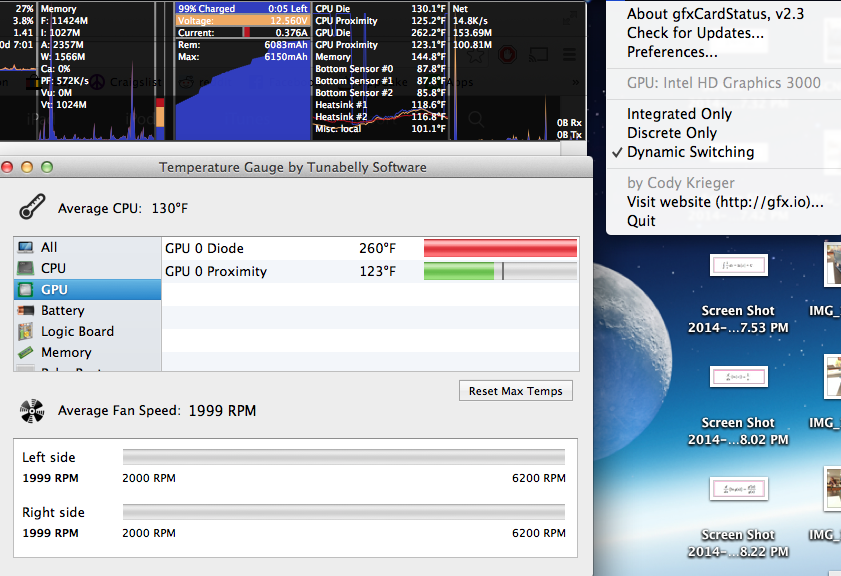Screen dimensions: 841x576
Task: Open Screen Shot 2014-...8.22 PM thumbnail
Action: [x=739, y=489]
